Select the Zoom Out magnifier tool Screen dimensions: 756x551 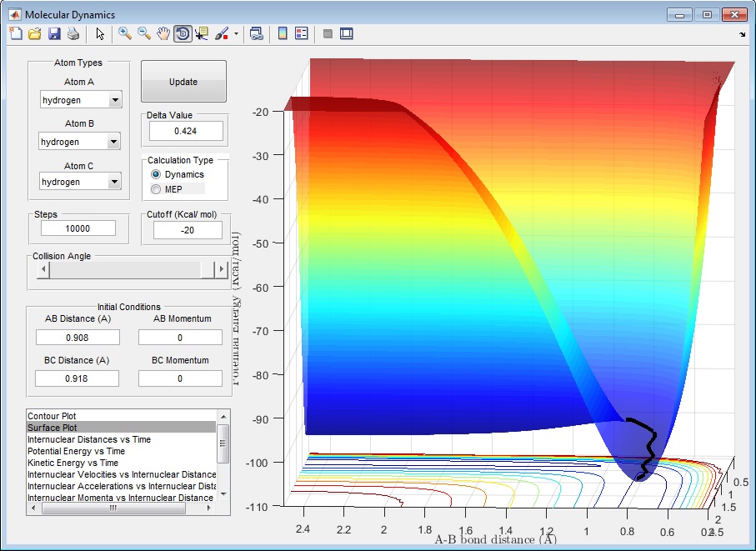click(144, 34)
